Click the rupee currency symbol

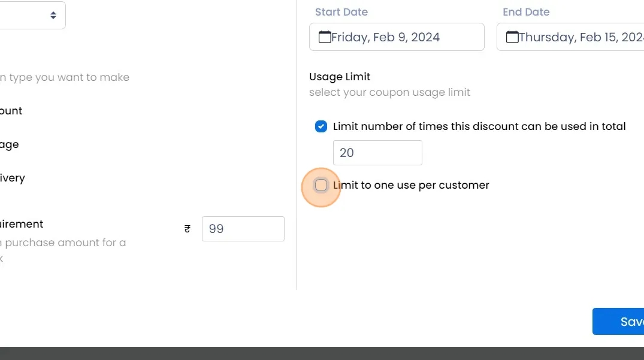tap(188, 229)
